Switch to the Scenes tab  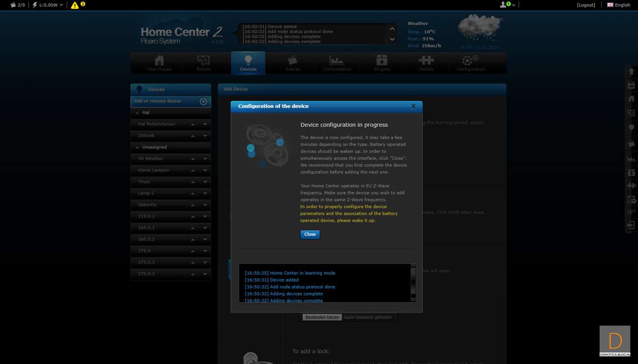292,63
